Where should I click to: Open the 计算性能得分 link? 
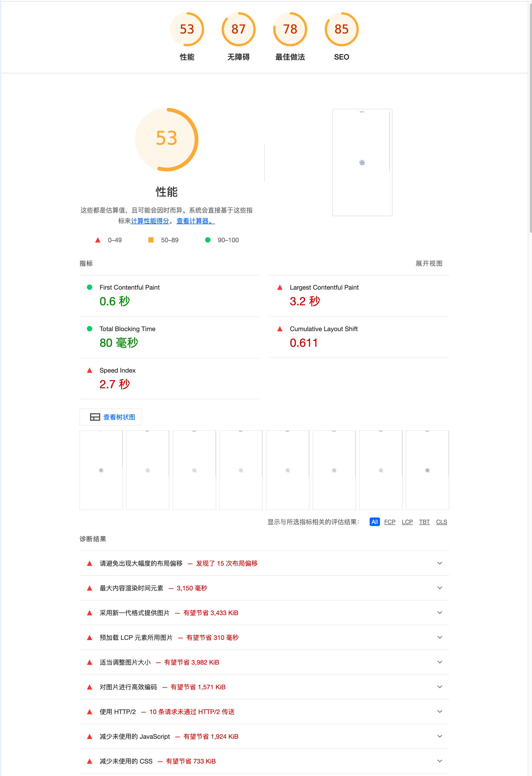tap(150, 221)
